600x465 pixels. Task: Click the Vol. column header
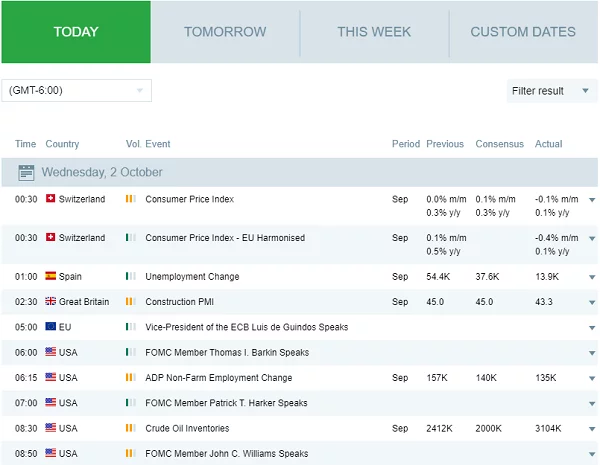point(134,144)
